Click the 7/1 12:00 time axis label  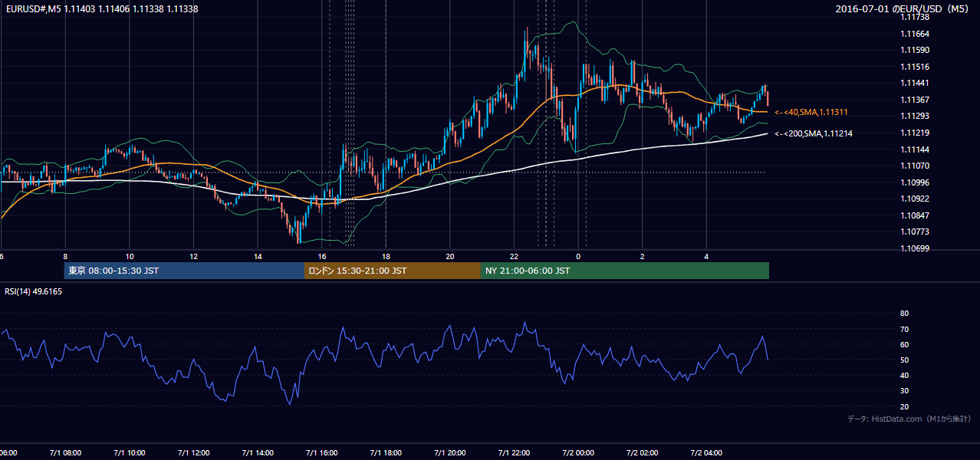tap(193, 452)
